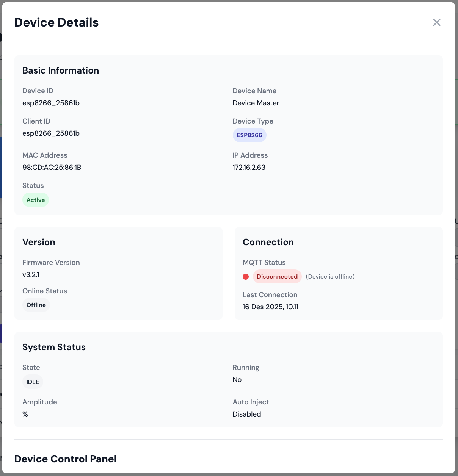Click the green Active status badge

point(36,200)
